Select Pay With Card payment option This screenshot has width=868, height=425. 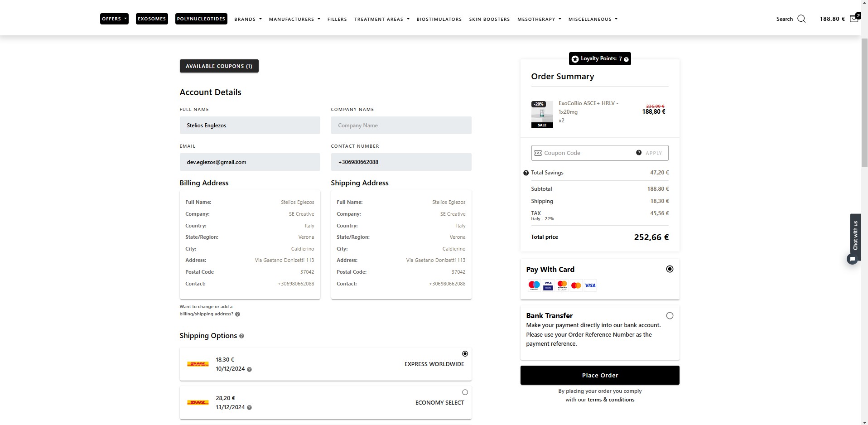click(670, 269)
